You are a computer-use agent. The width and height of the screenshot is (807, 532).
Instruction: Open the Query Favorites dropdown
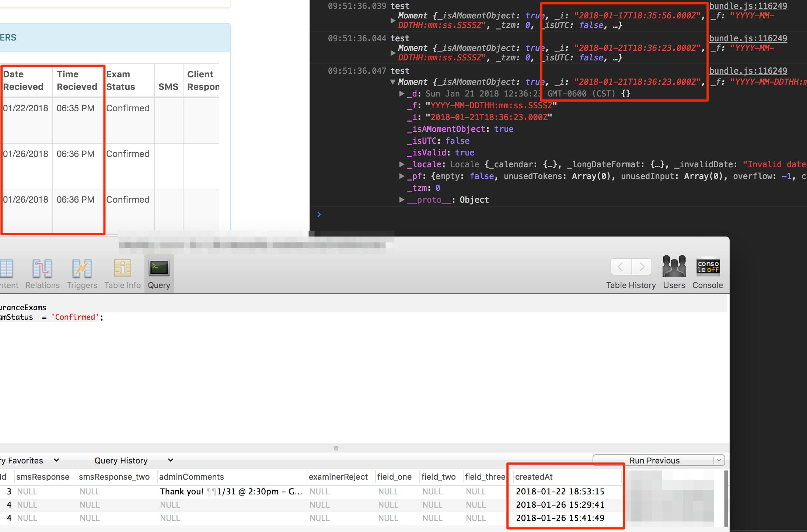[56, 460]
